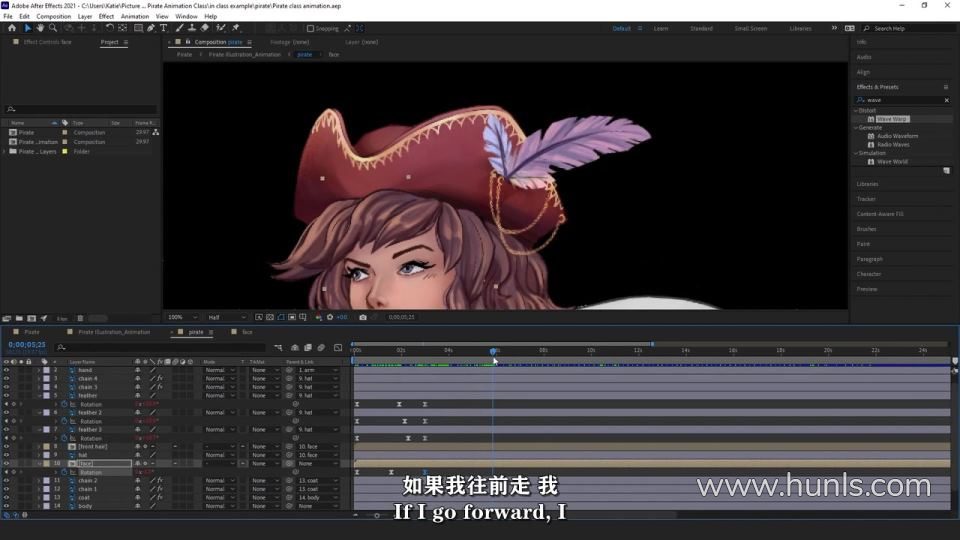The image size is (960, 540).
Task: Open the composition flowchart icon in the timeline
Action: pos(278,347)
